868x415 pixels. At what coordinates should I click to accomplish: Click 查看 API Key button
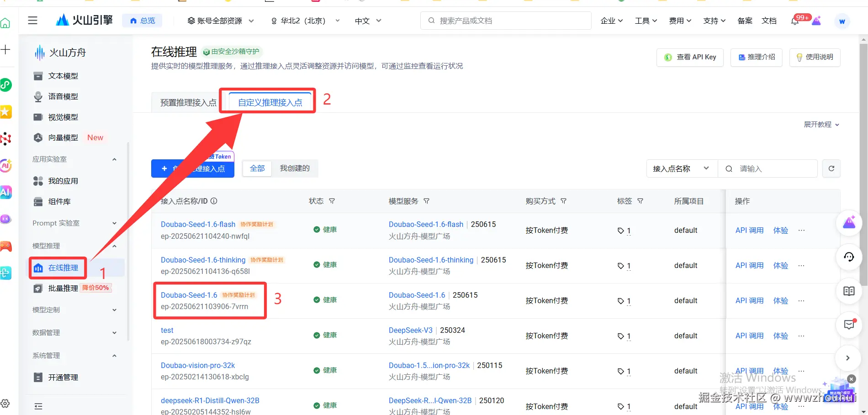pyautogui.click(x=690, y=57)
